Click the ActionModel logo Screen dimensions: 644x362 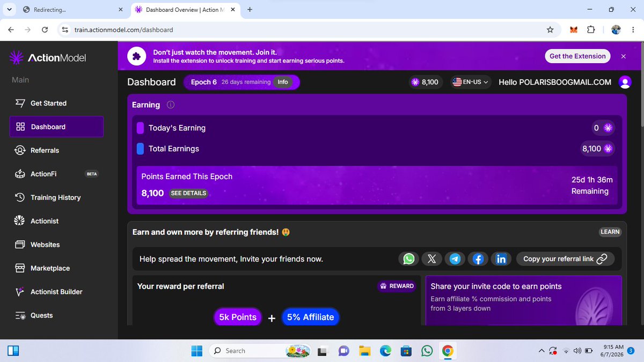48,58
